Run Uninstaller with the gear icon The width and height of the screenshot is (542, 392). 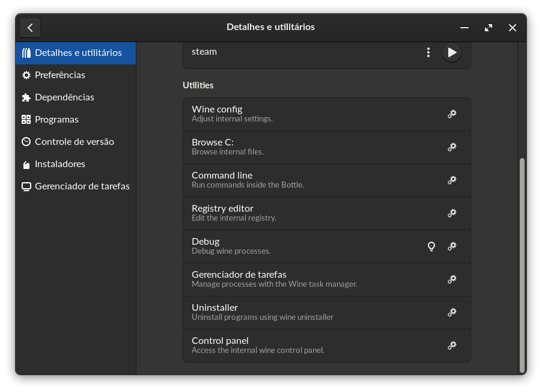[x=452, y=312]
